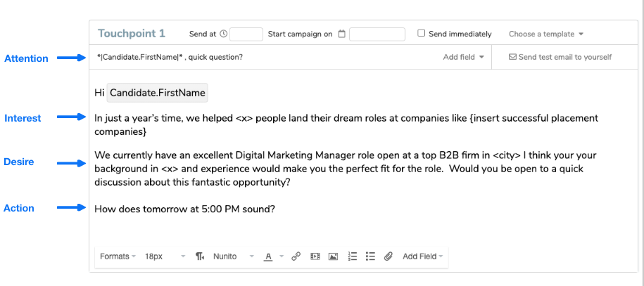Toggle the bulleted list icon
The height and width of the screenshot is (286, 644).
[370, 256]
